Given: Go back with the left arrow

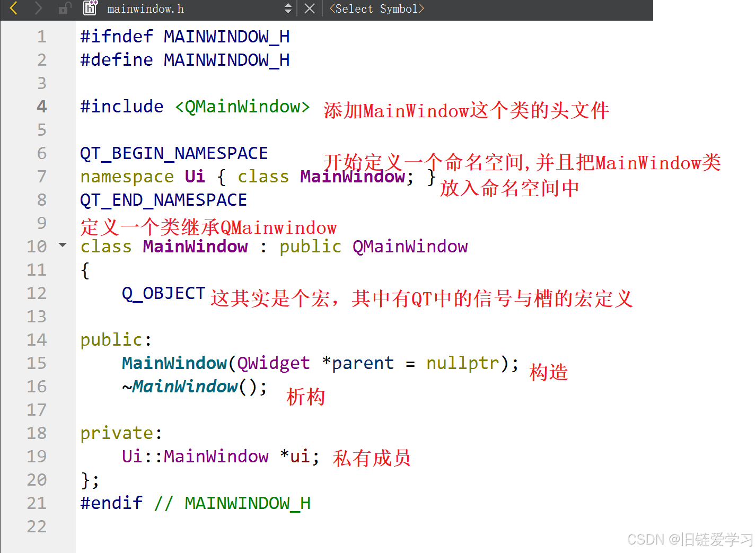Looking at the screenshot, I should click(x=14, y=8).
